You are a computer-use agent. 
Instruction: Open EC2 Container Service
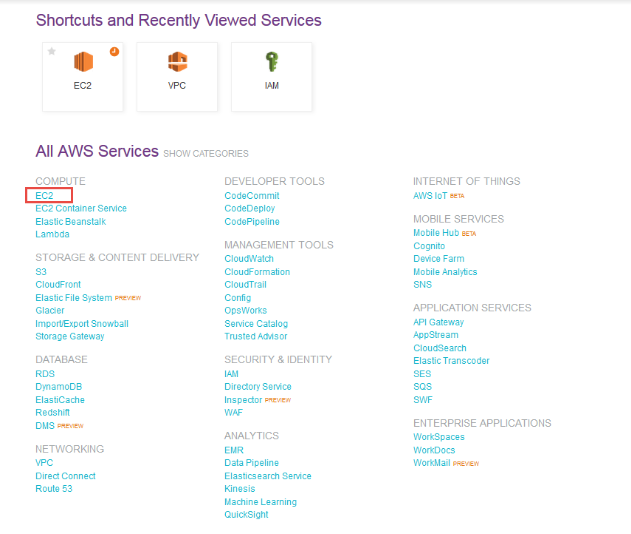click(x=81, y=208)
